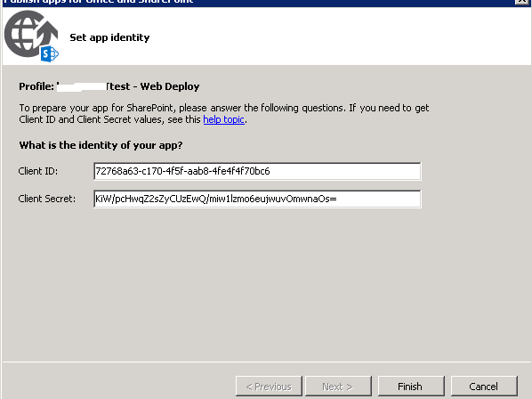
Task: Close the dialog with the title bar X
Action: tap(522, 2)
